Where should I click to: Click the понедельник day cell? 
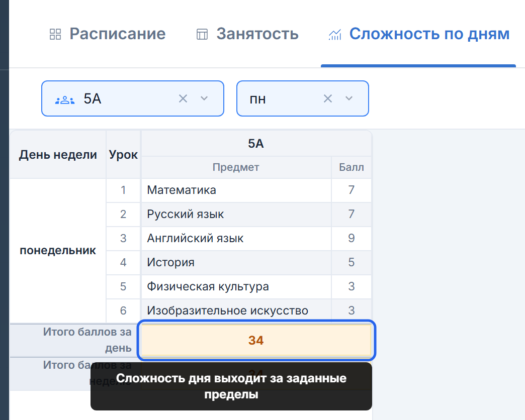[x=58, y=251]
